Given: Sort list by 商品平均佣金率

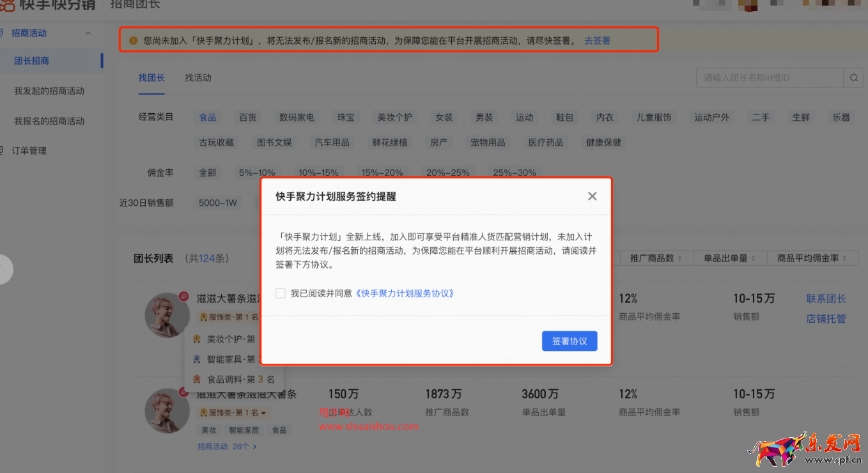Looking at the screenshot, I should pyautogui.click(x=812, y=258).
